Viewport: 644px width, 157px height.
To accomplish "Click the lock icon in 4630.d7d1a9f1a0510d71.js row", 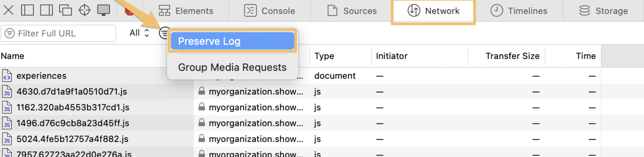I will 202,91.
